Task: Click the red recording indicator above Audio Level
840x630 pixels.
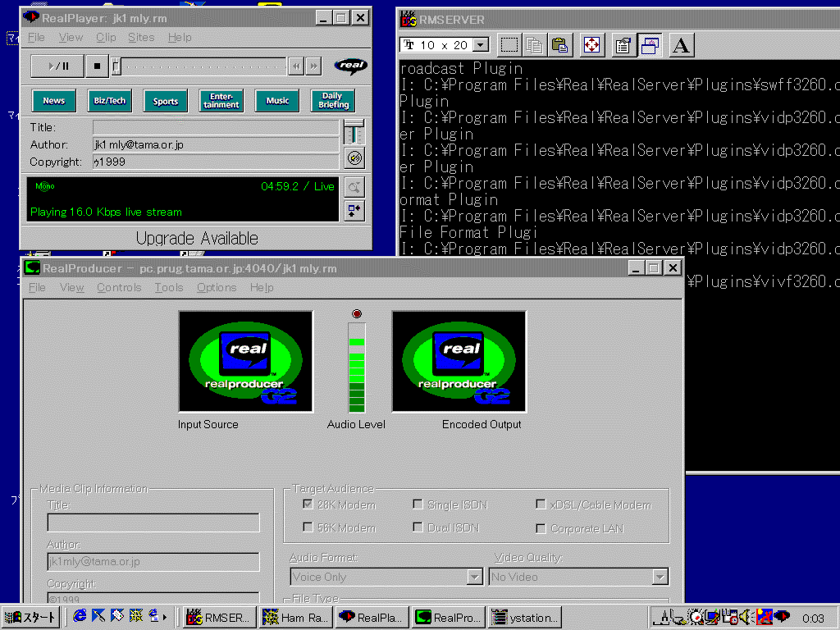Action: (357, 314)
